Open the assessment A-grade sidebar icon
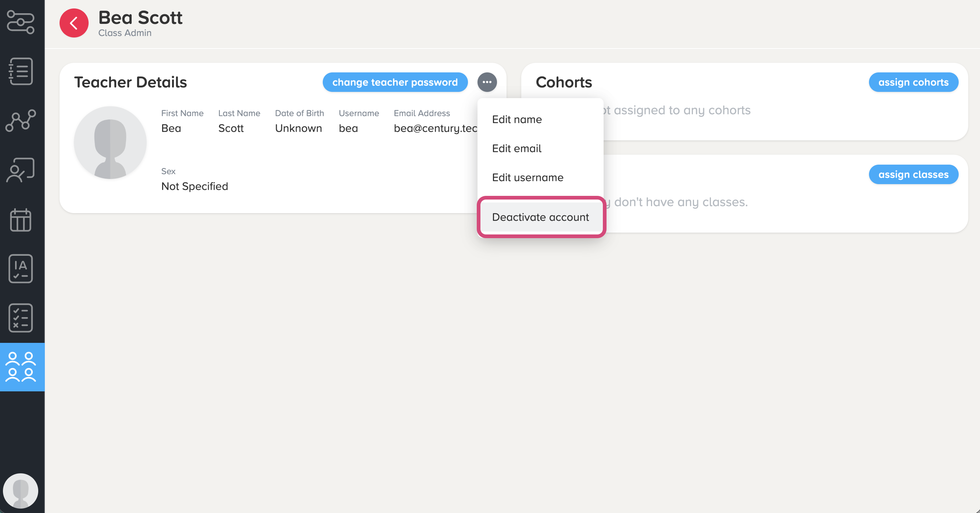Screen dimensions: 980x513 point(21,269)
